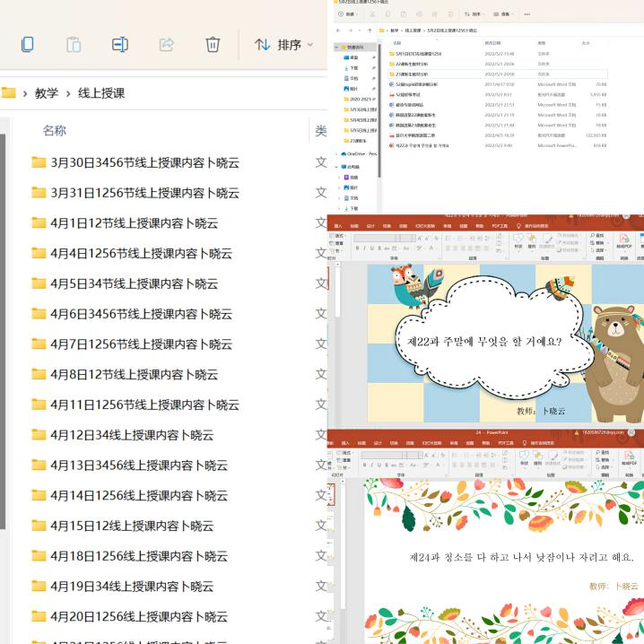Open folder 4月15日12线上授课内容卜晓云
This screenshot has width=644, height=644.
click(132, 526)
